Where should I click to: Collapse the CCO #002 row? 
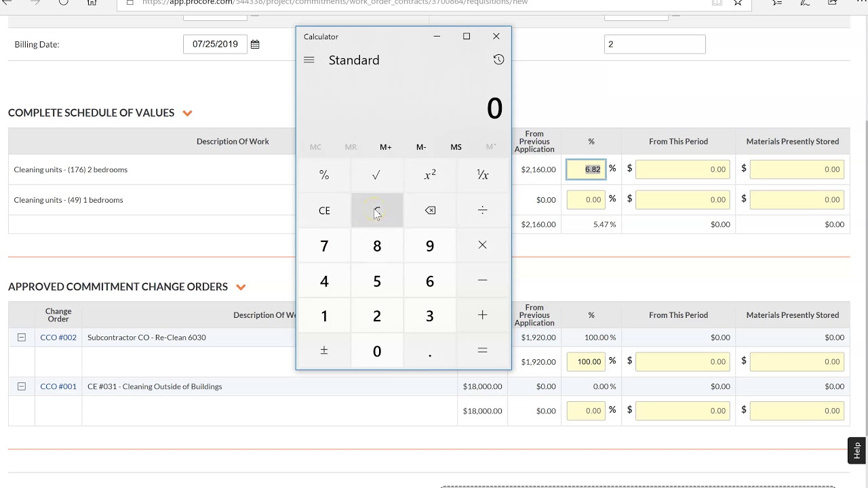(22, 337)
